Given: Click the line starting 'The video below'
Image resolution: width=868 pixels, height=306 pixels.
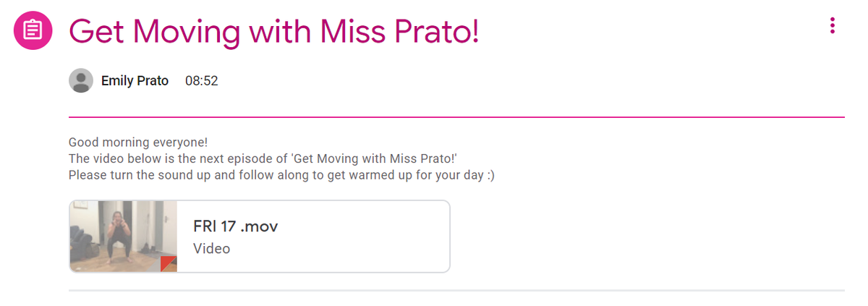Looking at the screenshot, I should tap(264, 158).
